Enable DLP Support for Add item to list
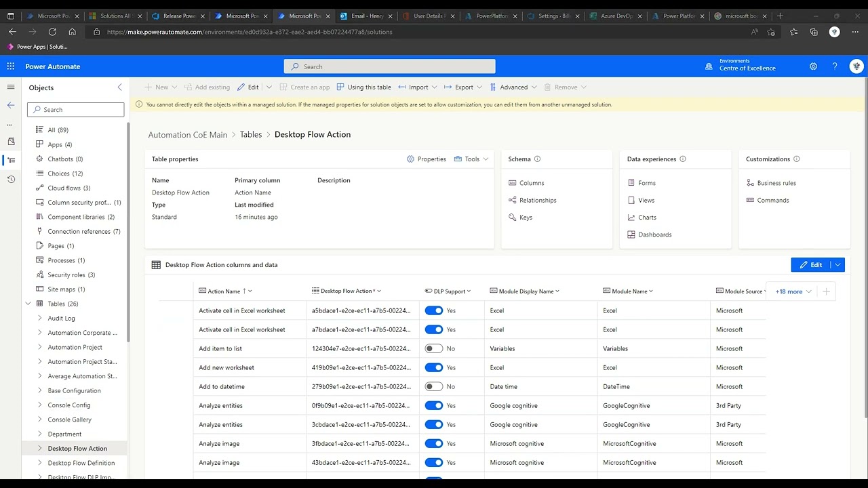868x488 pixels. [434, 348]
